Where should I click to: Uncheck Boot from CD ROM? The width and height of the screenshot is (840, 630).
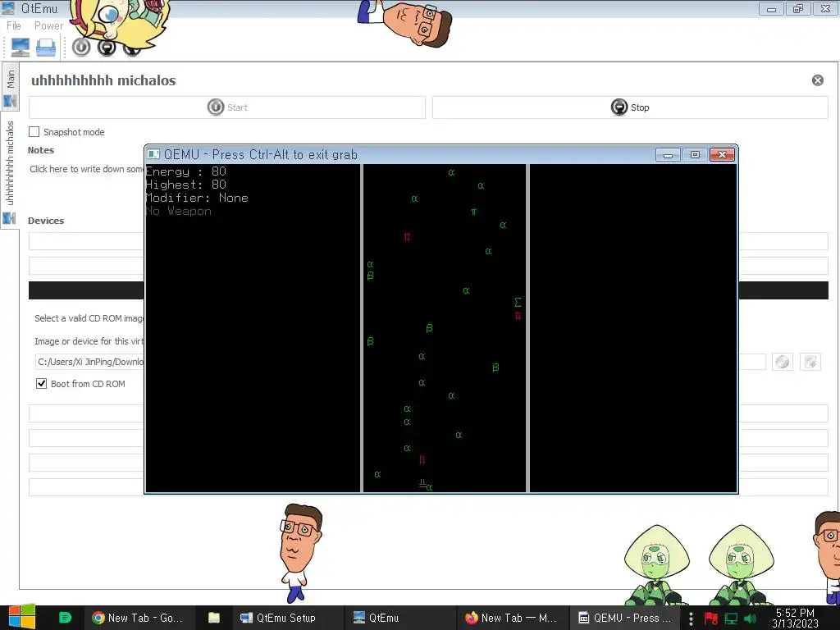click(x=41, y=384)
